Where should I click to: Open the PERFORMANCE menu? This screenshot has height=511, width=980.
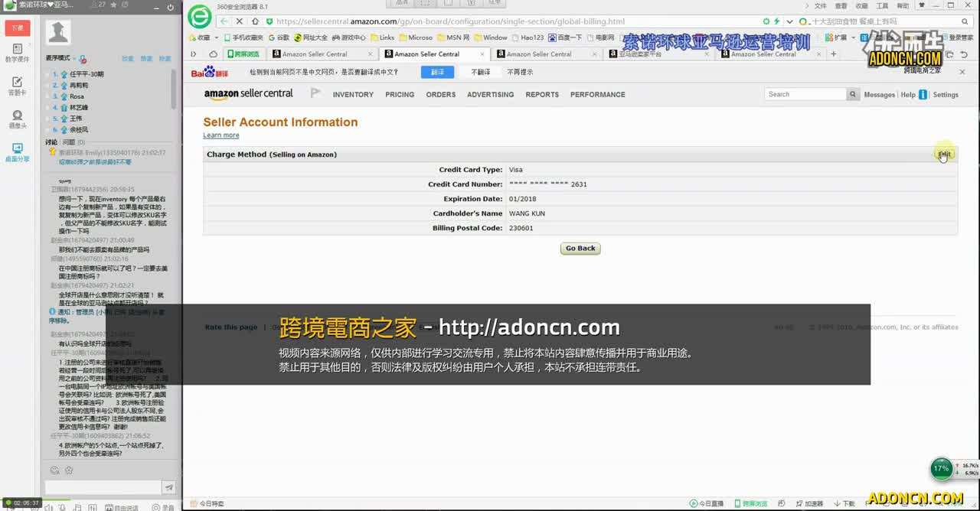[598, 95]
